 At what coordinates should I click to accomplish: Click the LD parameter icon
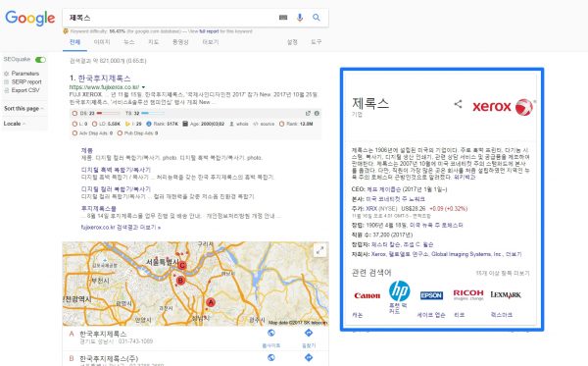click(x=94, y=124)
